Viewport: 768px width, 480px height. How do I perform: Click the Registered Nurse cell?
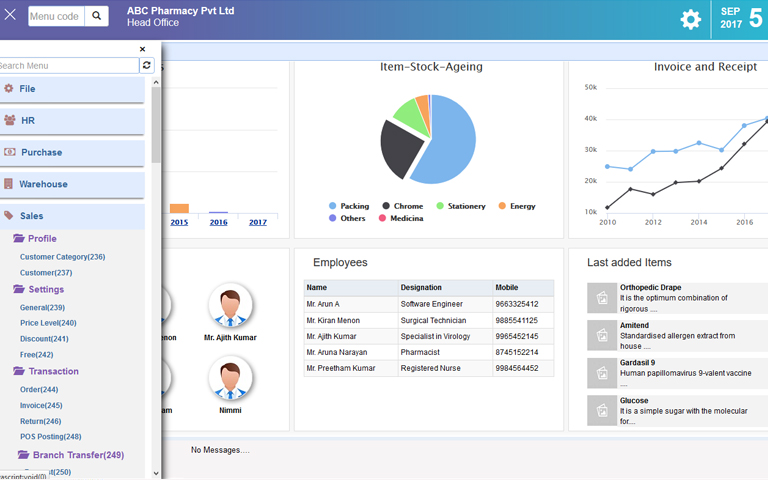pyautogui.click(x=445, y=368)
